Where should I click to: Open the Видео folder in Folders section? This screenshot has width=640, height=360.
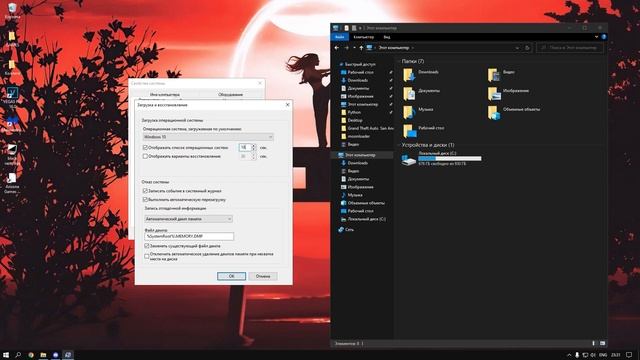(x=502, y=75)
